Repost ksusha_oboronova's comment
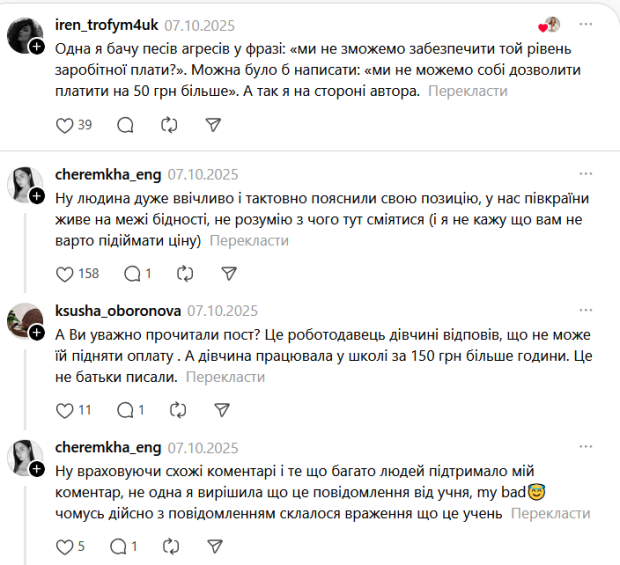Viewport: 620px width, 565px height. (x=178, y=410)
